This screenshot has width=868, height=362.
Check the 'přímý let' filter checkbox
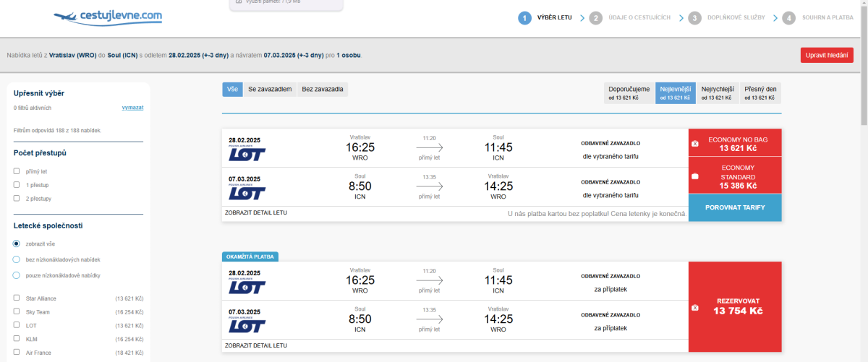(17, 171)
